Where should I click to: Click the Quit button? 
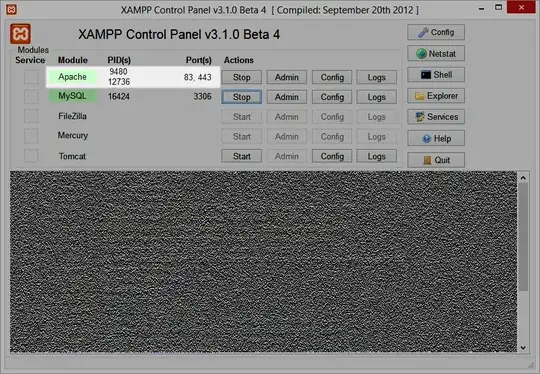pyautogui.click(x=436, y=160)
